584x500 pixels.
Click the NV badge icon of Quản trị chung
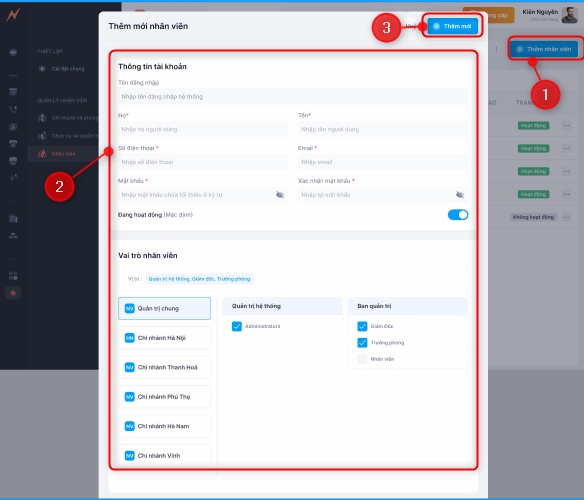(129, 308)
